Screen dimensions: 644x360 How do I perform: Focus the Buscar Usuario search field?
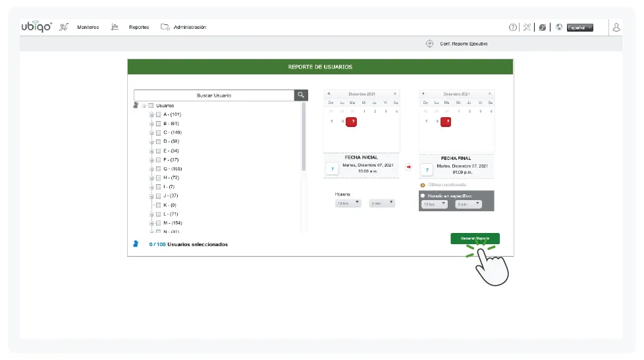pos(214,95)
